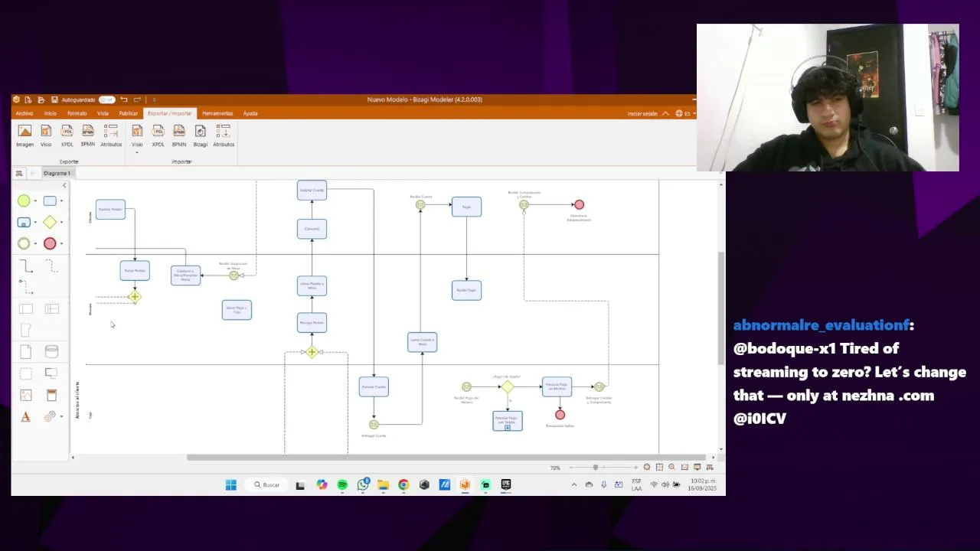Select the Sub-process shape in palette
Viewport: 980px width, 551px height.
coord(24,222)
